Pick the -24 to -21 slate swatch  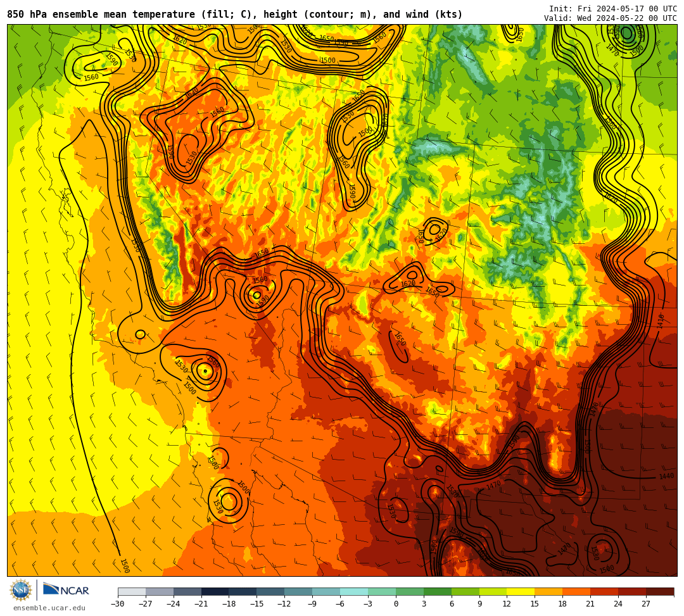(x=187, y=591)
